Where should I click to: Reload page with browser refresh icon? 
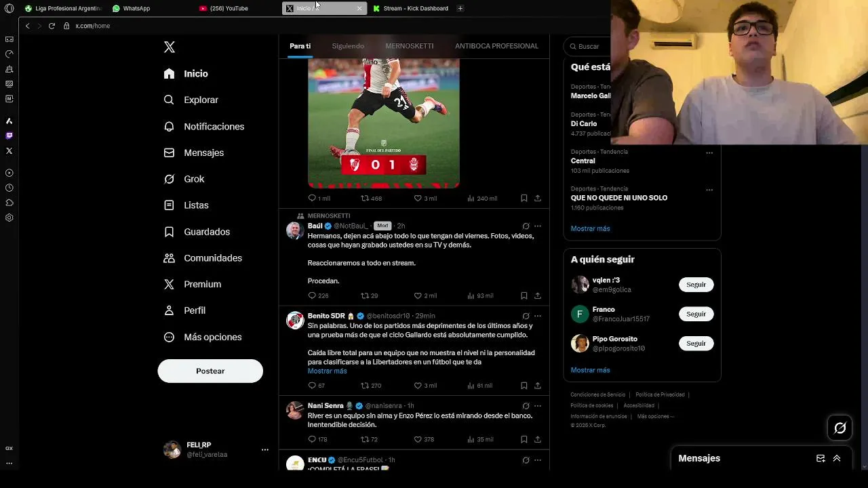(52, 26)
